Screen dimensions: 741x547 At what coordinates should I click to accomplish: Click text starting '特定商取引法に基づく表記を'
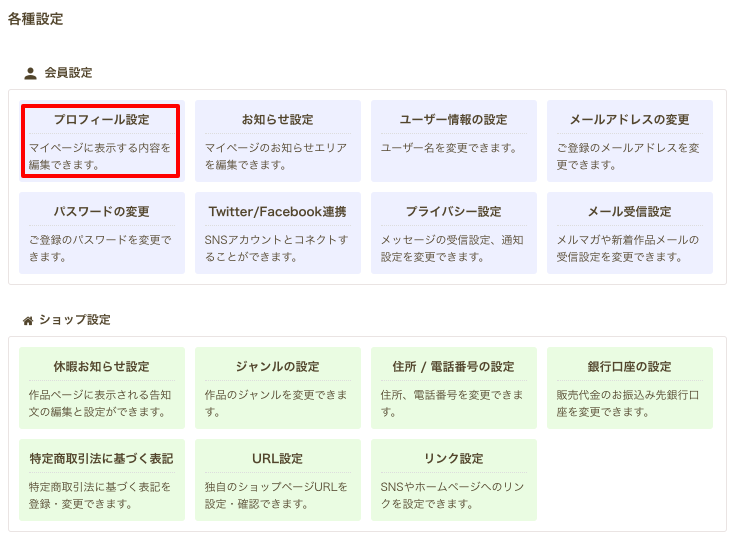pyautogui.click(x=100, y=495)
